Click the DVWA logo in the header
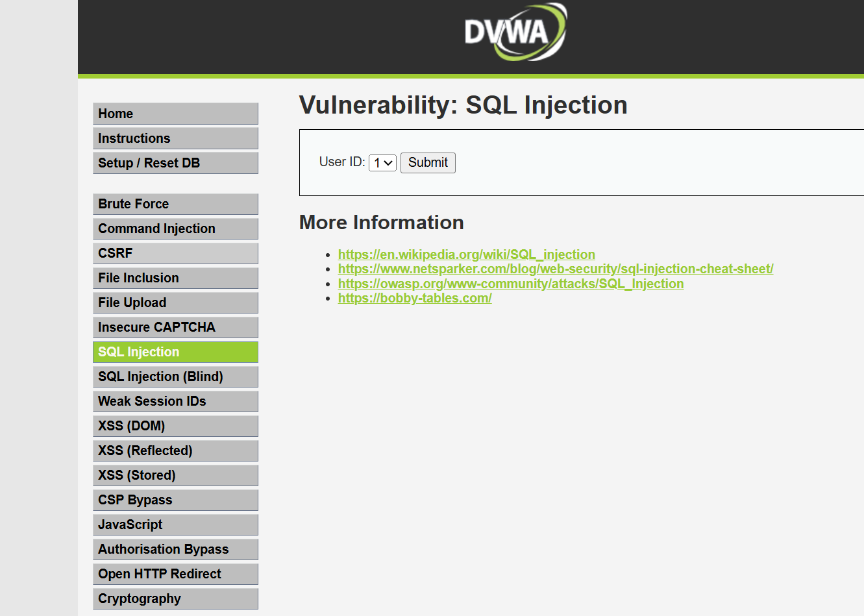864x616 pixels. coord(515,32)
